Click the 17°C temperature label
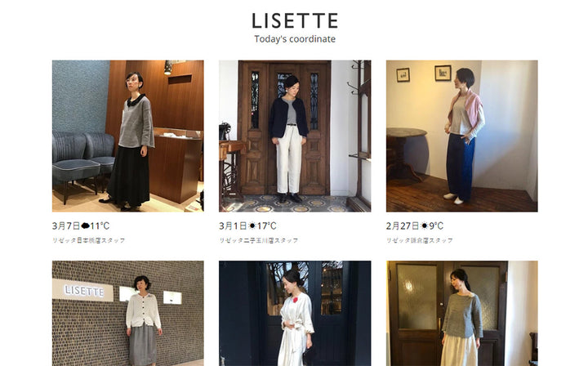This screenshot has width=588, height=366. (x=266, y=225)
